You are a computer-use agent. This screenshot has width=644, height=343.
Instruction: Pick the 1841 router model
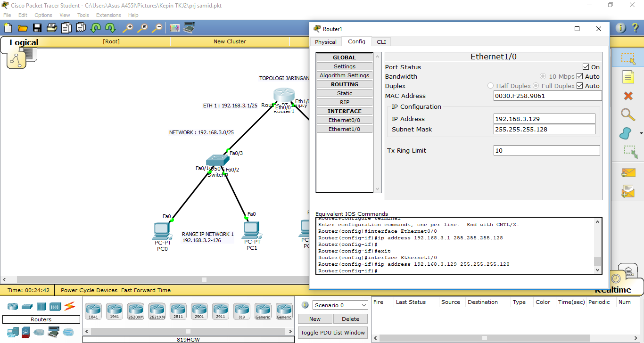coord(93,311)
